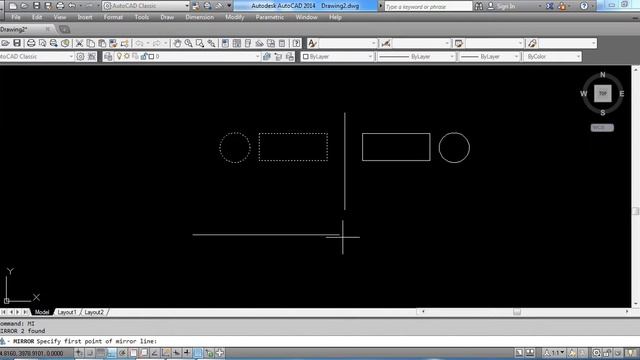Screen dimensions: 640x360
Task: Click the Help question mark in the Standard toolbar
Action: [296, 43]
